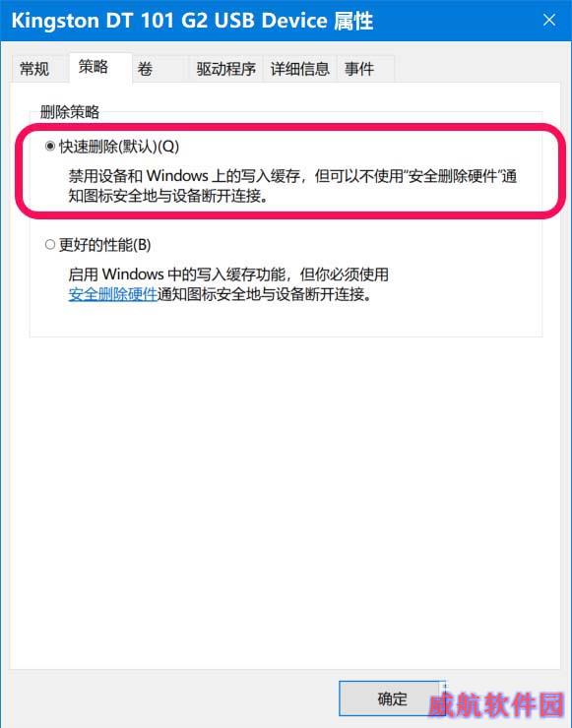
Task: Close the Kingston device properties dialog
Action: (x=549, y=20)
